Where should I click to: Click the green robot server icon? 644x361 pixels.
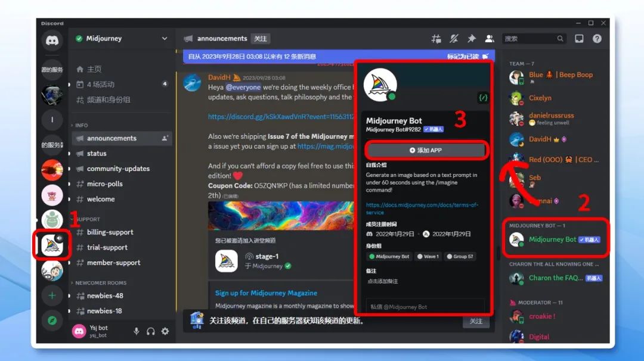coord(52,220)
